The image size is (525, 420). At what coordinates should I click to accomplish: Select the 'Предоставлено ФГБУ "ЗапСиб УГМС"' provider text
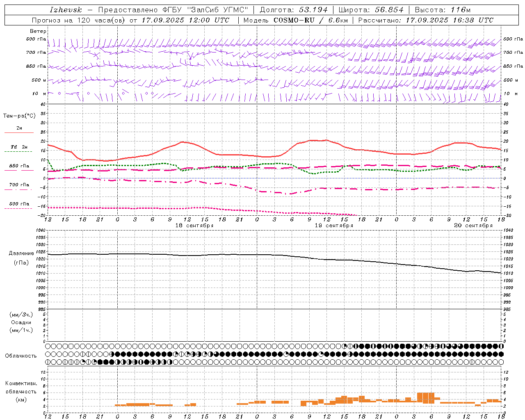[173, 10]
